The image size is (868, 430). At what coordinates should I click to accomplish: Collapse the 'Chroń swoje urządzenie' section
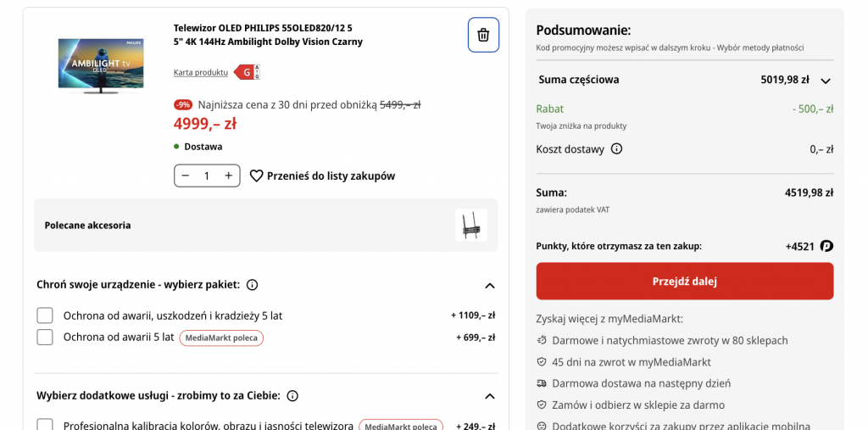[489, 286]
